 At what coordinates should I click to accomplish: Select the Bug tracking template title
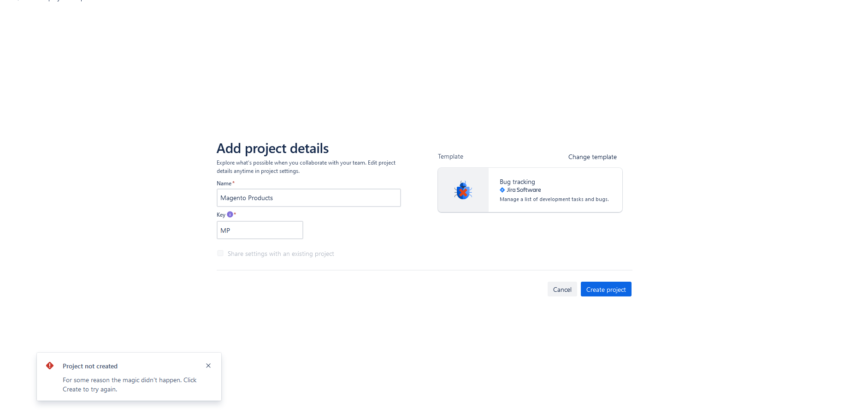point(517,182)
